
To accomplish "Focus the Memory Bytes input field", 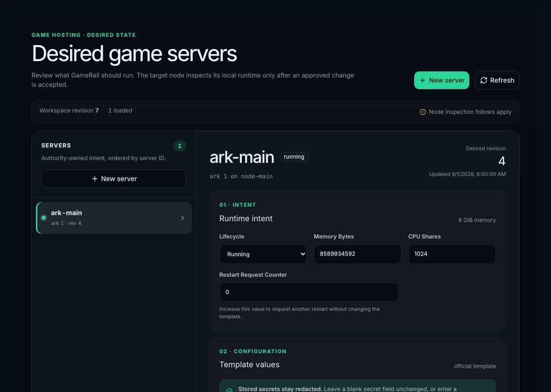I will tap(357, 254).
